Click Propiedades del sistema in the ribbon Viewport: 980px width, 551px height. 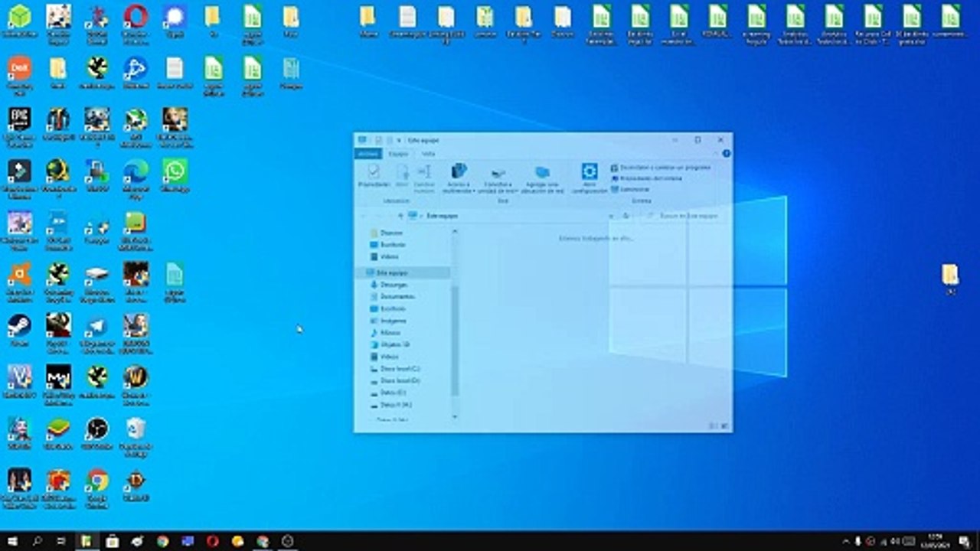click(646, 178)
